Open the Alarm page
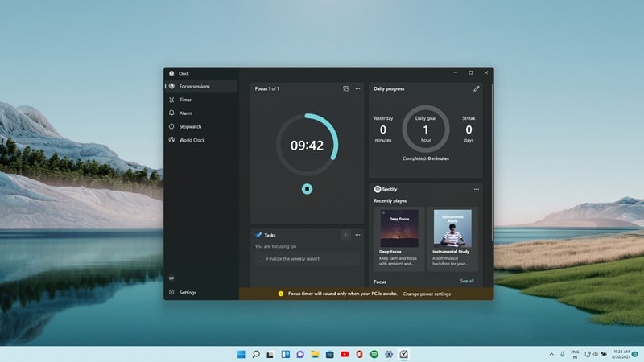Image resolution: width=644 pixels, height=362 pixels. tap(200, 113)
